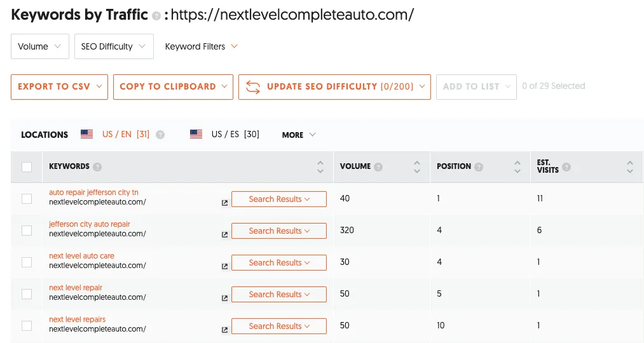Expand the Keyword Filters options
The image size is (644, 343).
(201, 46)
